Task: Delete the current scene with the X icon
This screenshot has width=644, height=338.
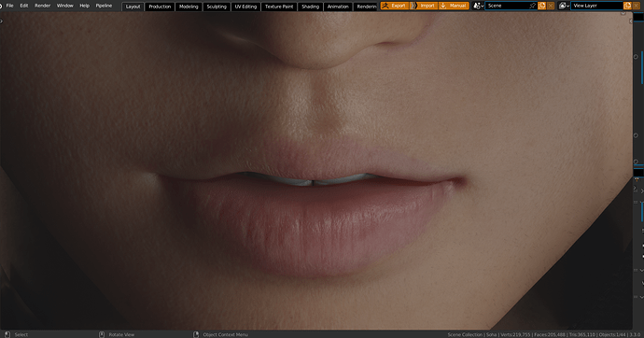Action: tap(551, 6)
